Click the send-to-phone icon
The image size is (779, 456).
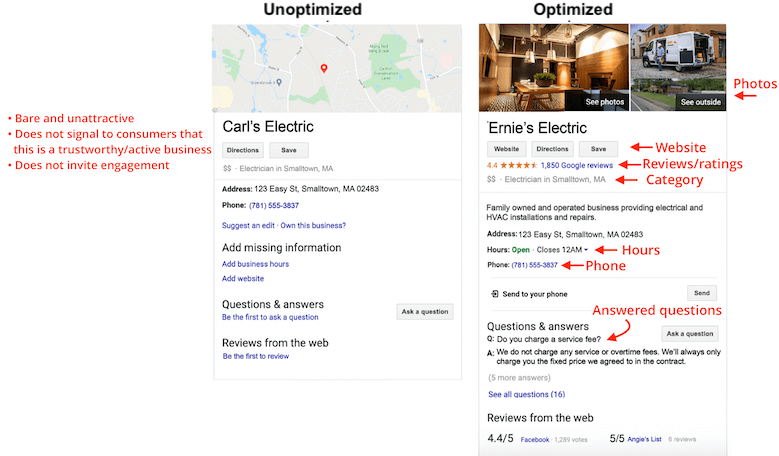[x=494, y=294]
